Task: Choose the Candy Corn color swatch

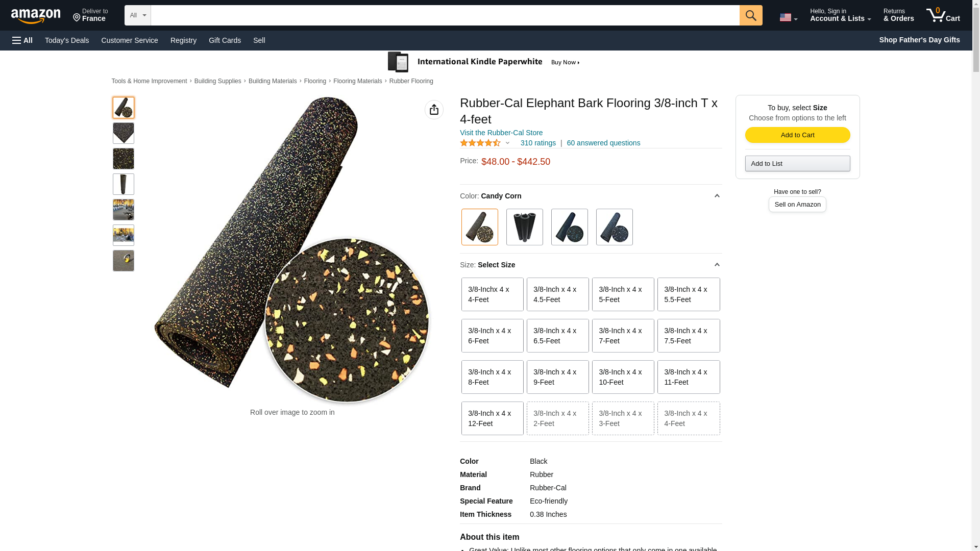Action: coord(479,227)
